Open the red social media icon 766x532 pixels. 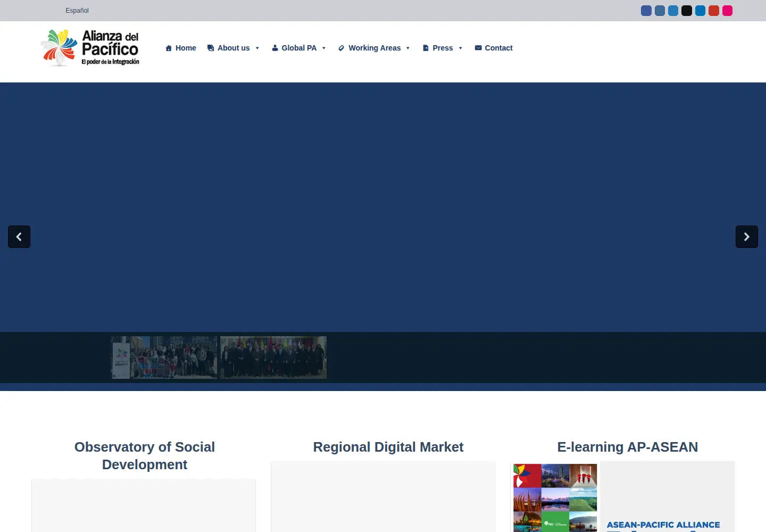click(714, 11)
